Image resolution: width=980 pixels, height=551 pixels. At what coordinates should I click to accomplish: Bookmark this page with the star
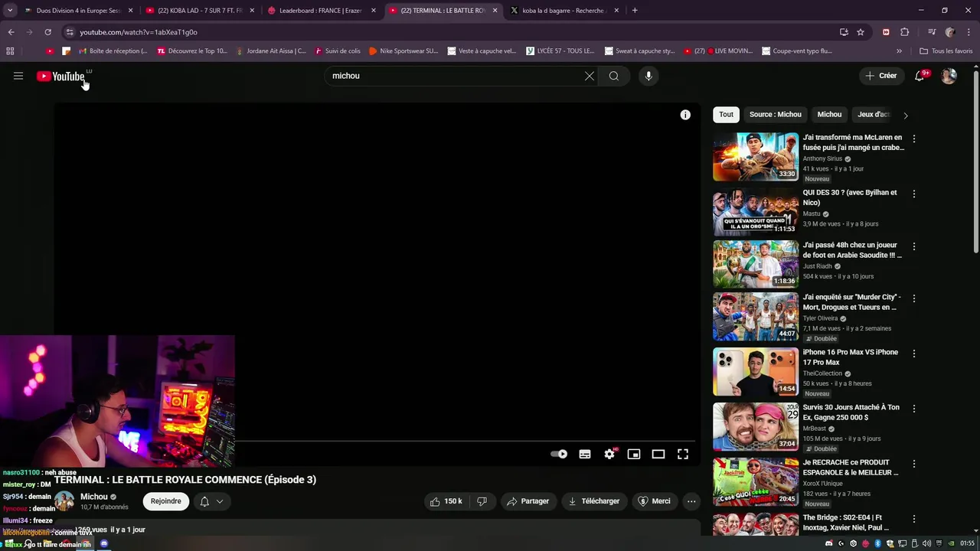[x=861, y=32]
